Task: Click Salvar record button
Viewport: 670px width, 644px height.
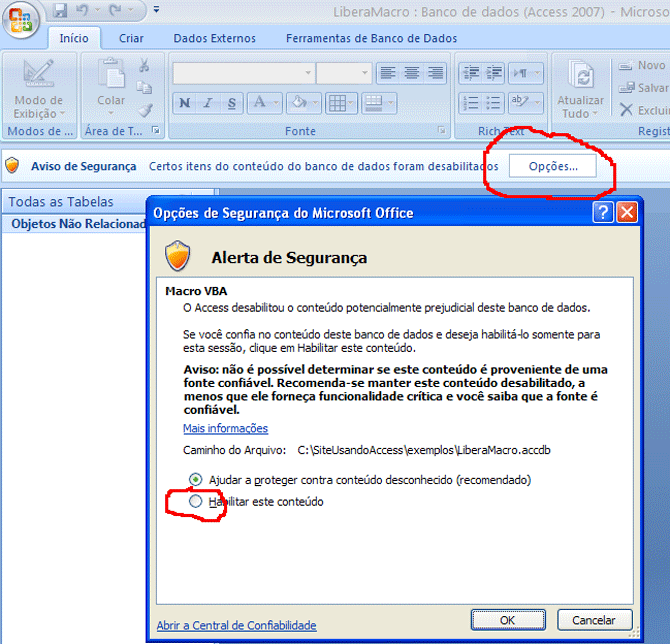Action: (643, 88)
